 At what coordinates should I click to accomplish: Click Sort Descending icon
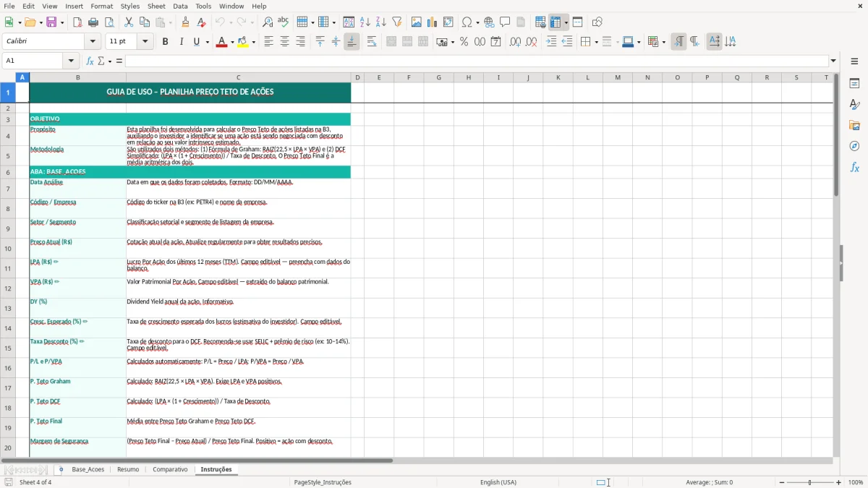click(381, 22)
